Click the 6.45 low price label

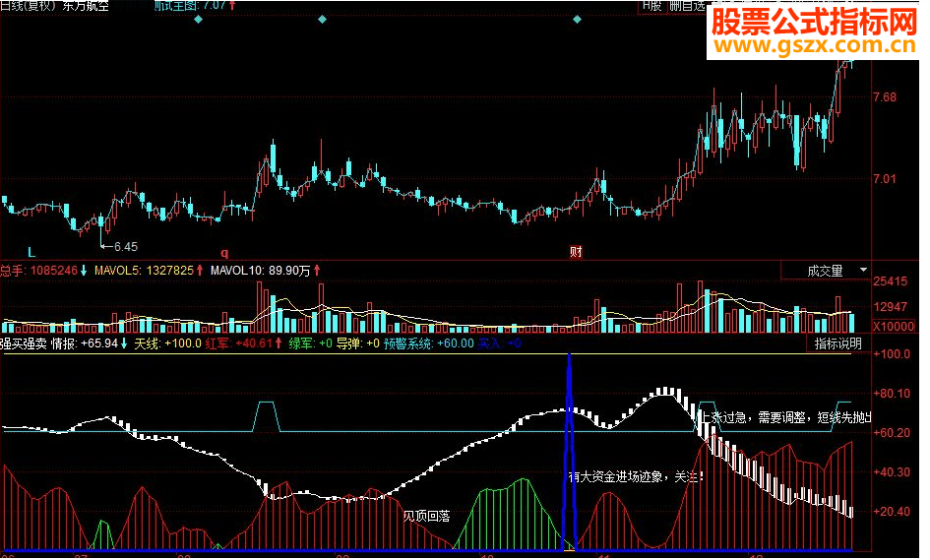pyautogui.click(x=127, y=249)
